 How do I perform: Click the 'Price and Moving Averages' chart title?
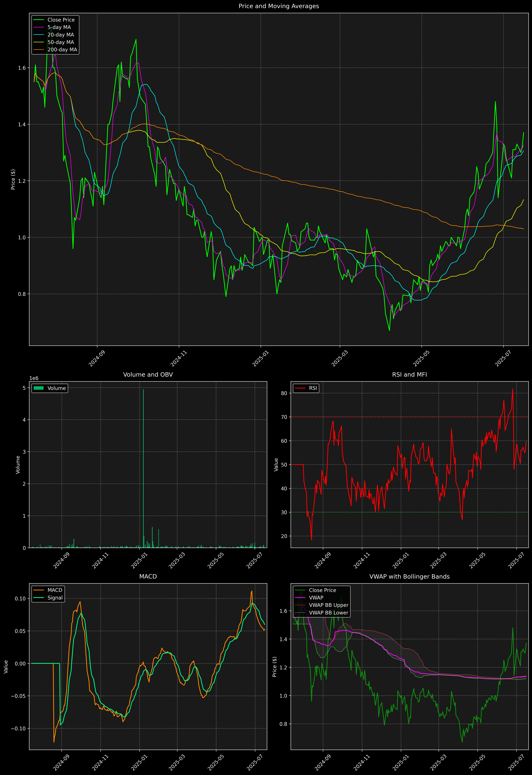[x=279, y=6]
